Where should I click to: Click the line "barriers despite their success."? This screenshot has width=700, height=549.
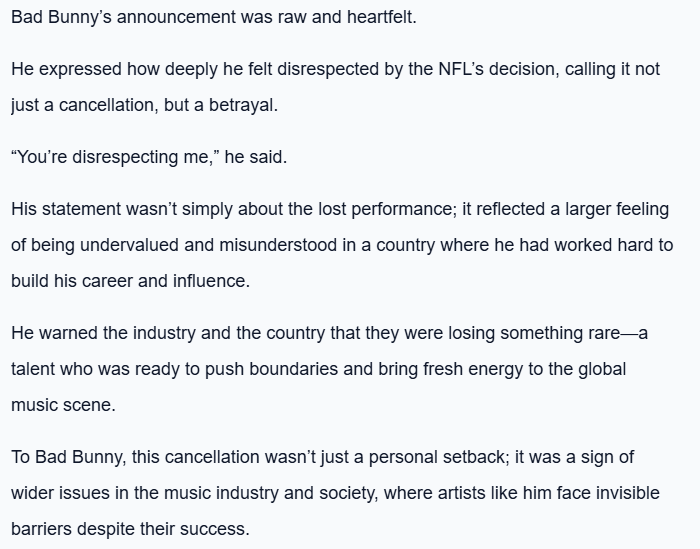(130, 529)
